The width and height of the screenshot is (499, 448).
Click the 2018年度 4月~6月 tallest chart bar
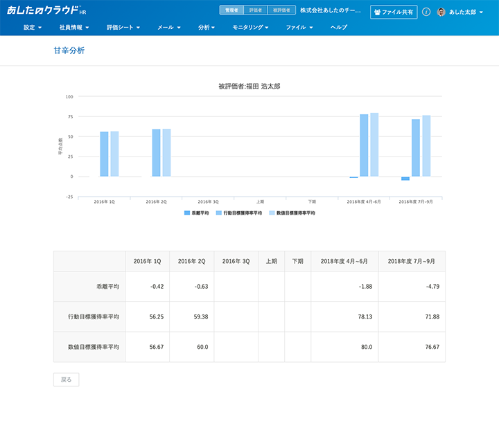(374, 145)
